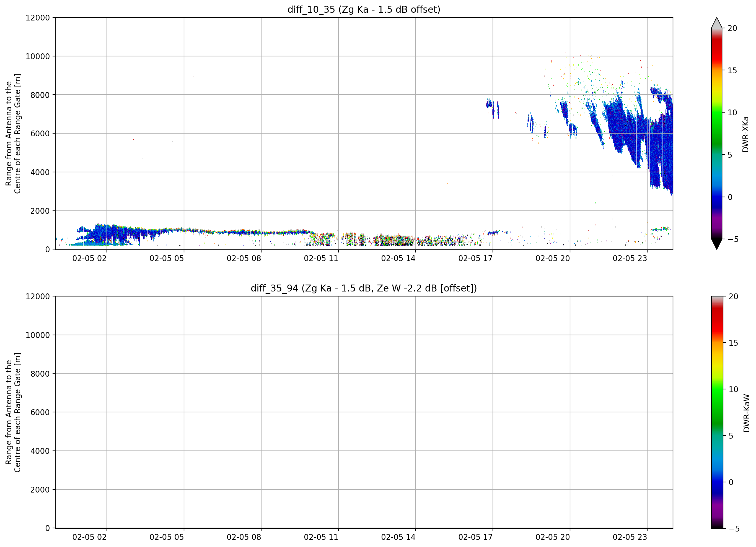
Task: Click bottom plot y tick 12000
Action: [38, 296]
